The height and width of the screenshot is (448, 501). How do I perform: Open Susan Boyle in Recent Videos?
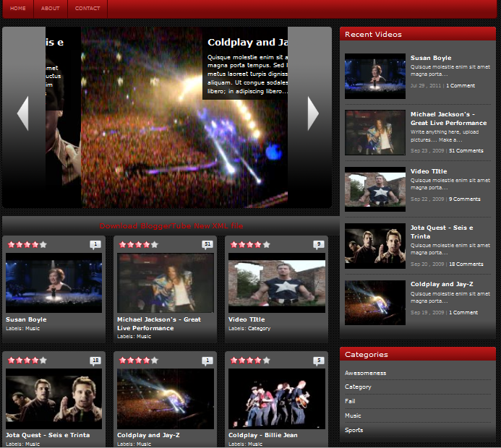coord(431,58)
